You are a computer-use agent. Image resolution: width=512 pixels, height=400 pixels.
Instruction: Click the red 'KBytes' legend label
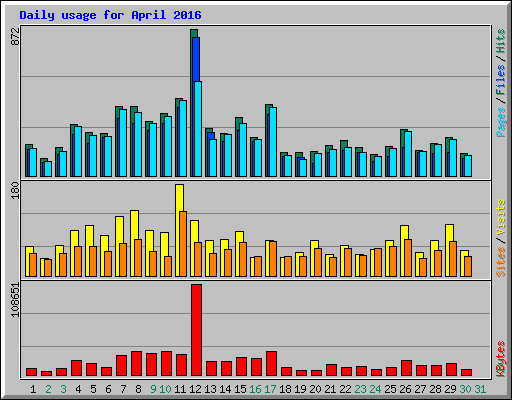tap(501, 359)
